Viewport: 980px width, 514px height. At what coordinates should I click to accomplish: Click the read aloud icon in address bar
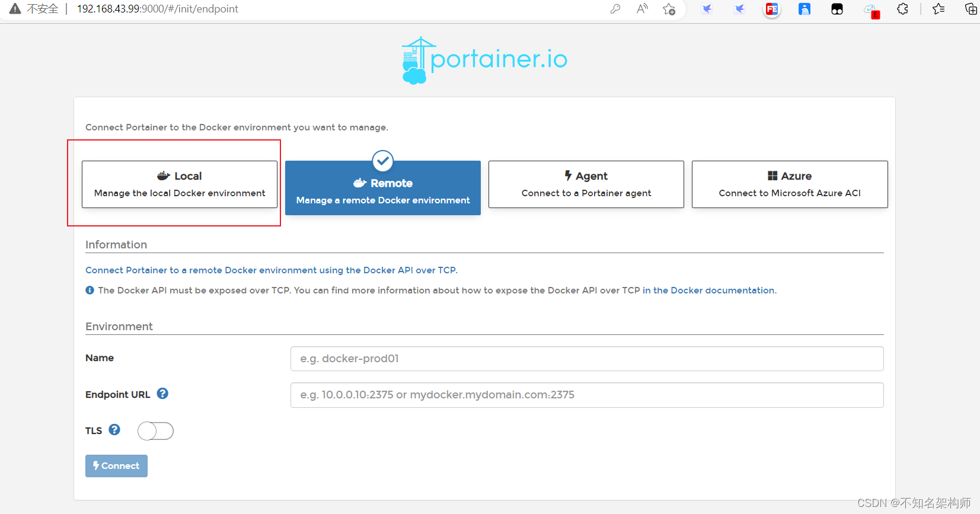[642, 9]
